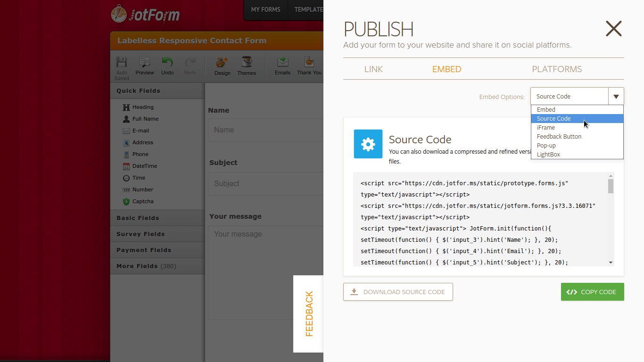Click the Source Code heading text
644x362 pixels.
click(x=420, y=140)
